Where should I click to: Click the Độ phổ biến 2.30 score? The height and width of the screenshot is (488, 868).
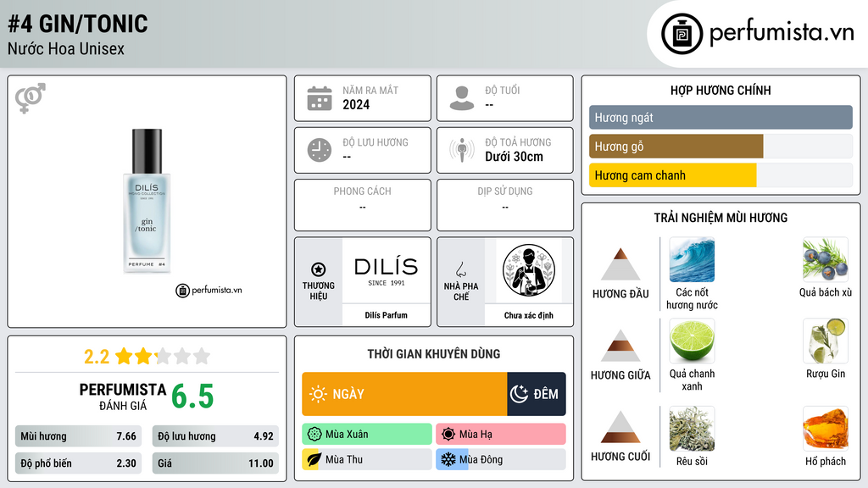tap(78, 463)
